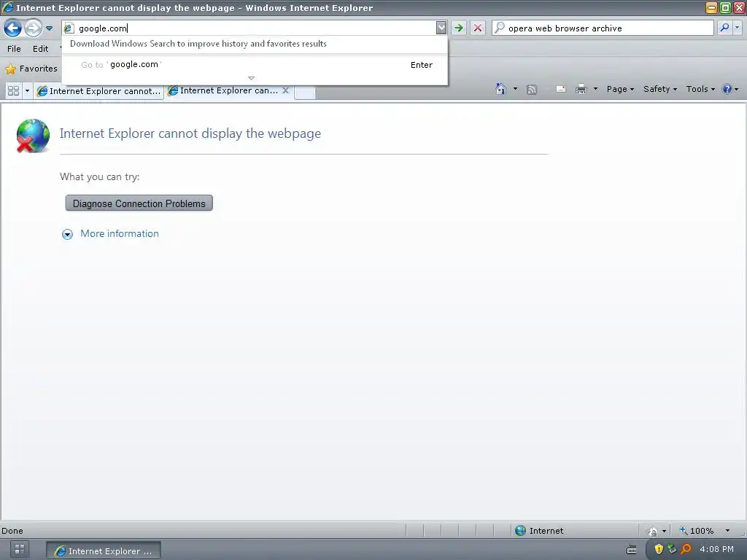This screenshot has width=747, height=560.
Task: Click the Home toolbar icon
Action: [x=500, y=89]
